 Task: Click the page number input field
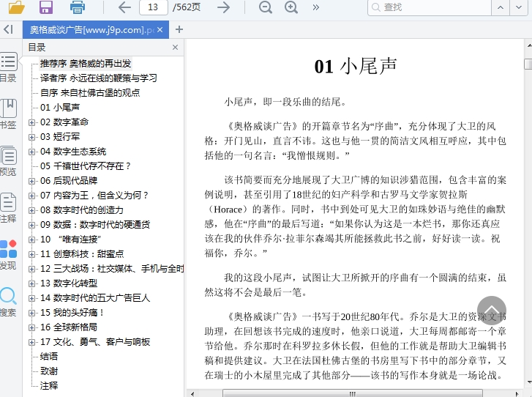pos(154,7)
